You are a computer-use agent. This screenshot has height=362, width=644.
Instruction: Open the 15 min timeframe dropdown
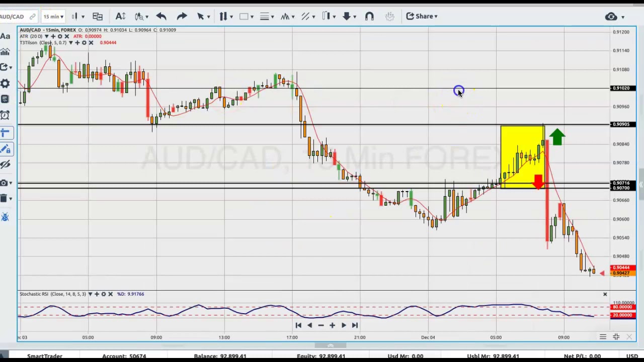(x=53, y=17)
